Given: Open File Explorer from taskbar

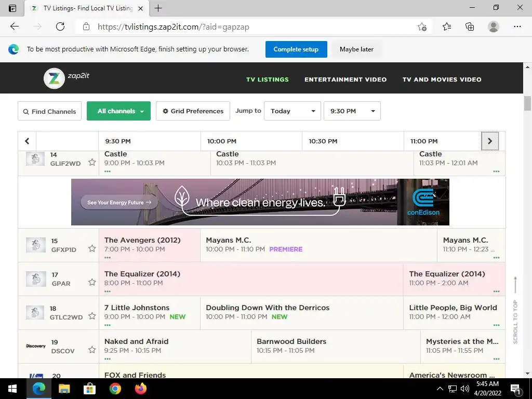Looking at the screenshot, I should (x=64, y=389).
